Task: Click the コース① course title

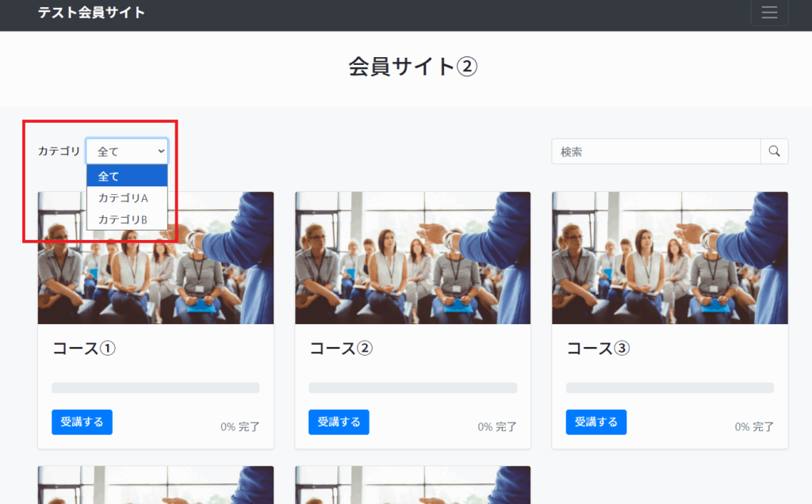Action: click(x=84, y=349)
